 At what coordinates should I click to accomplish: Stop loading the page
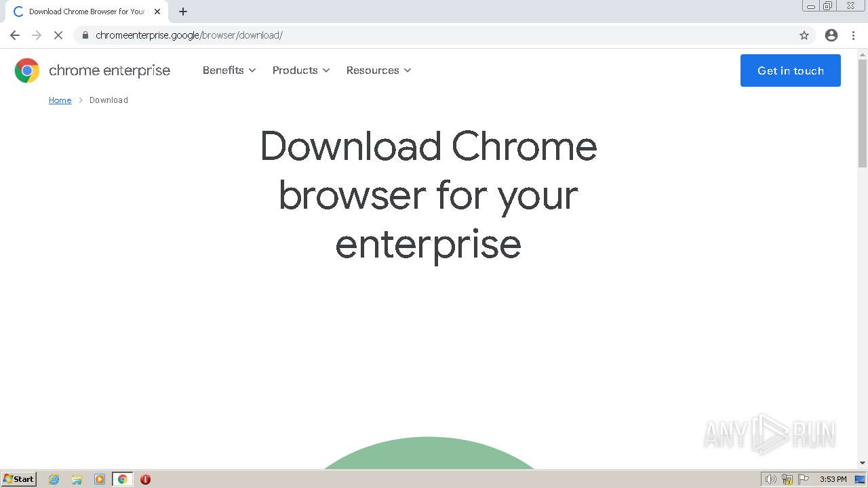tap(58, 35)
